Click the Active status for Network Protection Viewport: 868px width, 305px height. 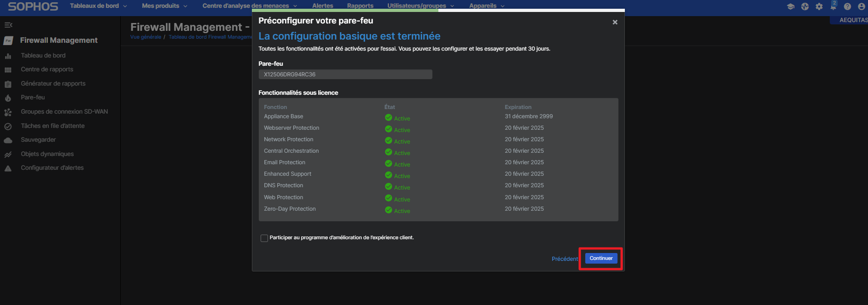(x=402, y=142)
